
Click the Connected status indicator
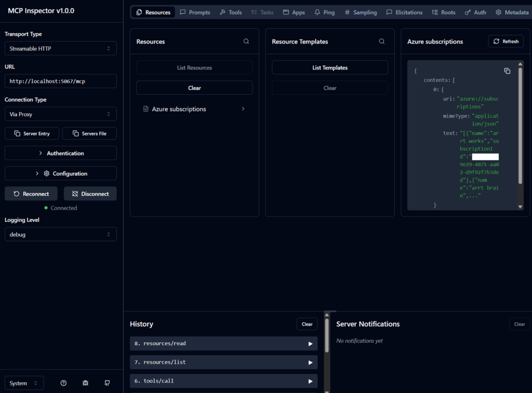pos(60,208)
